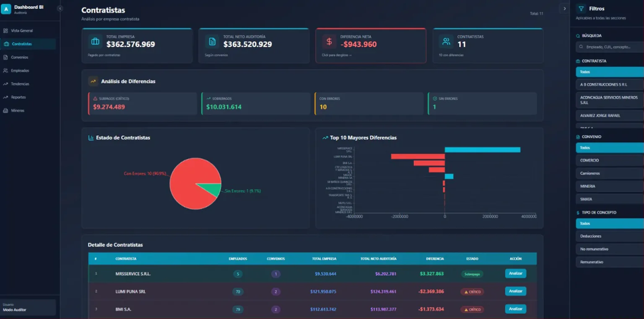The image size is (644, 319).
Task: Collapse the Filtros panel using the arrow
Action: pyautogui.click(x=564, y=9)
